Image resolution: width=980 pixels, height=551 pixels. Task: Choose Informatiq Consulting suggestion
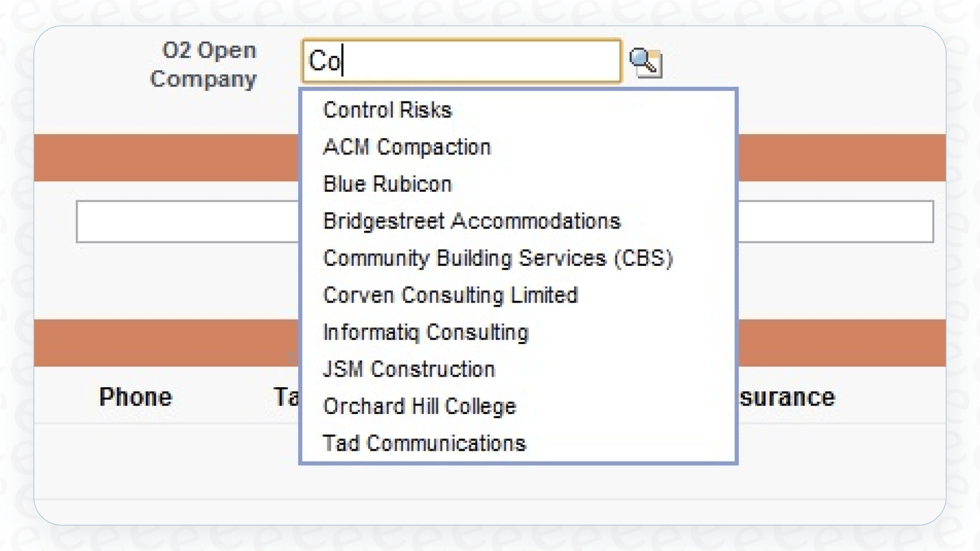[x=426, y=332]
